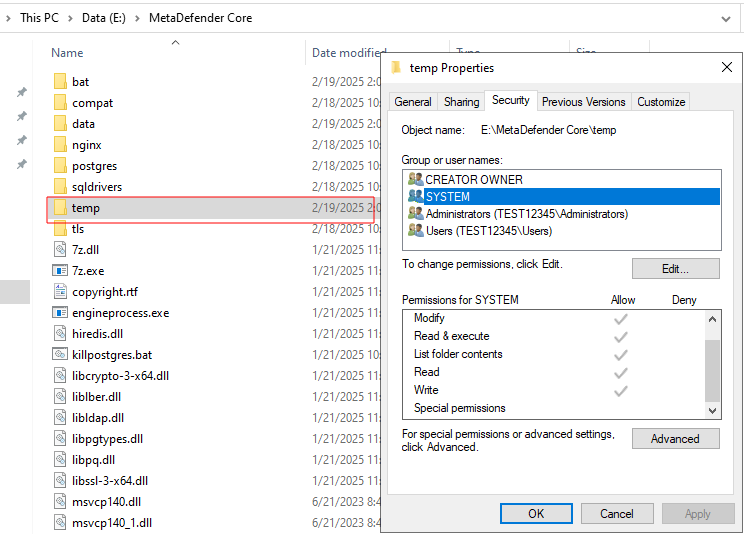Viewport: 744px width, 534px height.
Task: Click the libssl-3-x64.dll file icon
Action: pyautogui.click(x=60, y=480)
